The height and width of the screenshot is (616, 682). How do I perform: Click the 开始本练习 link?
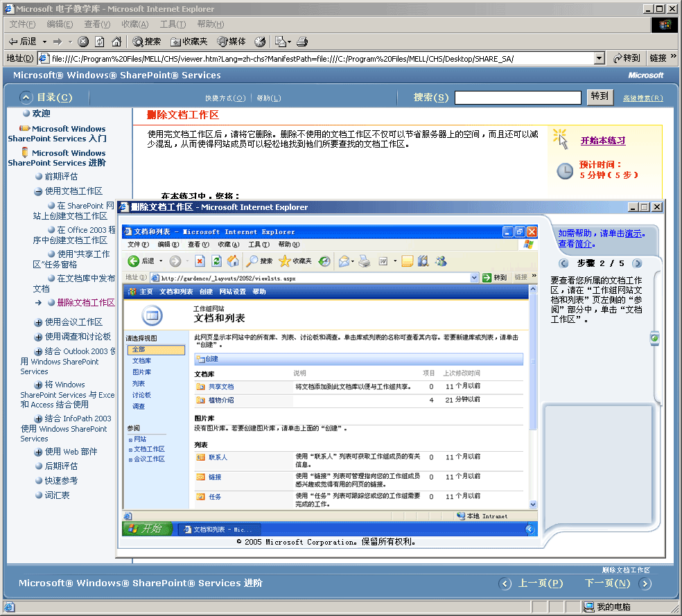click(603, 141)
